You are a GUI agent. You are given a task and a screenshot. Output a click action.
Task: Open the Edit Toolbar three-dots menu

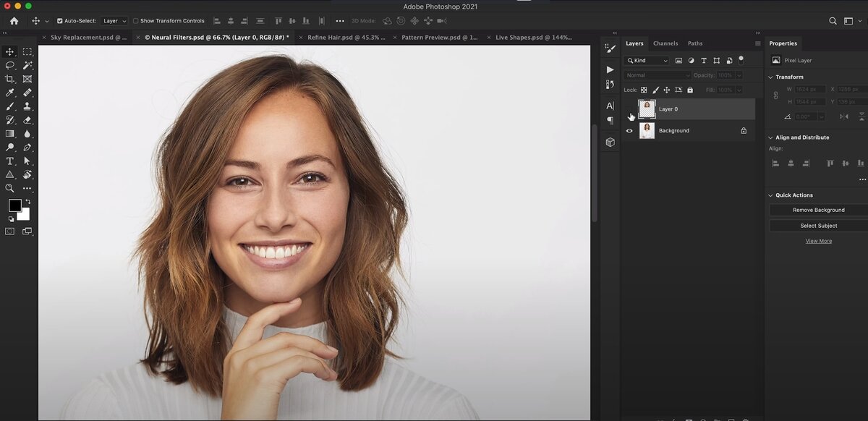click(27, 188)
